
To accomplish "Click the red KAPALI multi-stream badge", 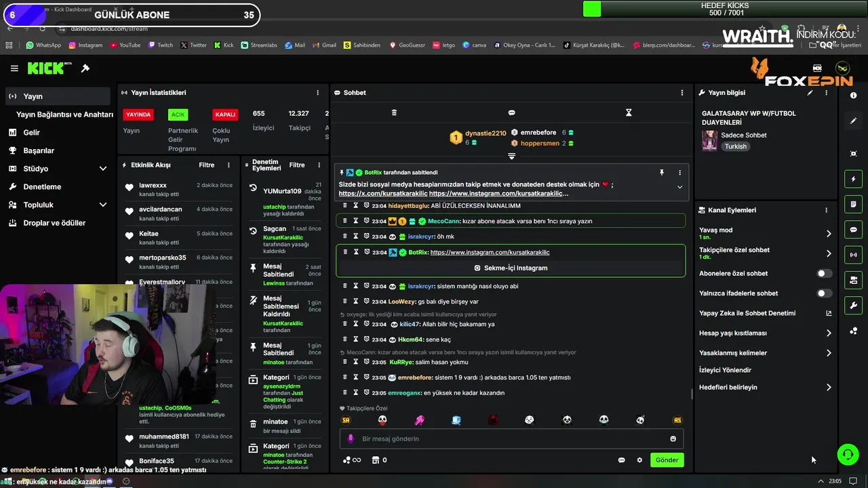I will (225, 115).
